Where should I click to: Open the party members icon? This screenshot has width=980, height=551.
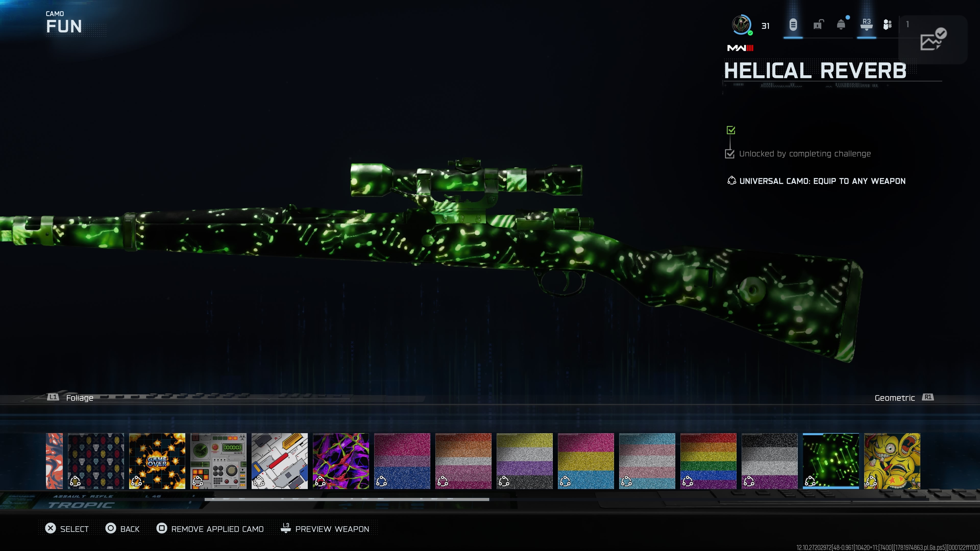coord(887,25)
